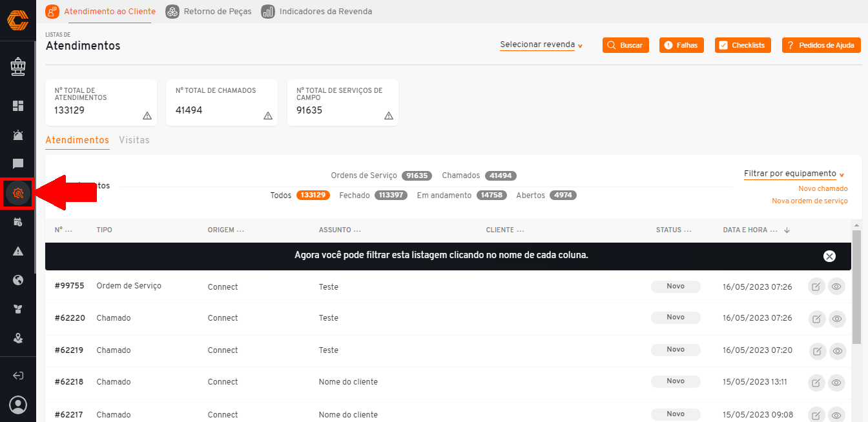The width and height of the screenshot is (868, 422).
Task: Open the dashboard grid sidebar icon
Action: [x=18, y=106]
